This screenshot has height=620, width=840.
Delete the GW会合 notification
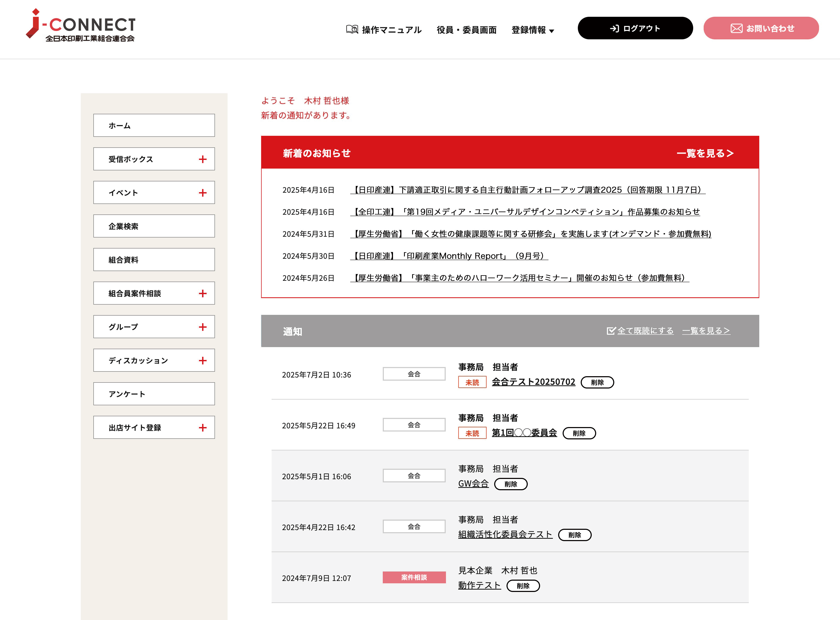tap(511, 484)
